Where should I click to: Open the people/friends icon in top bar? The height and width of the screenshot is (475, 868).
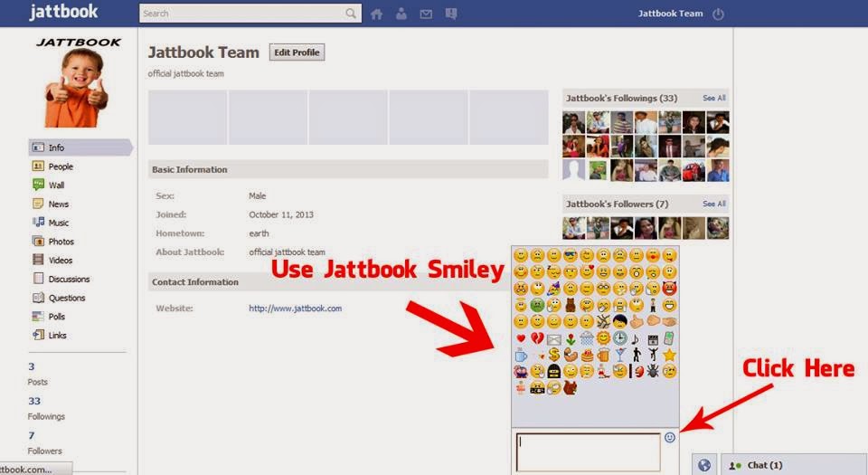(401, 14)
